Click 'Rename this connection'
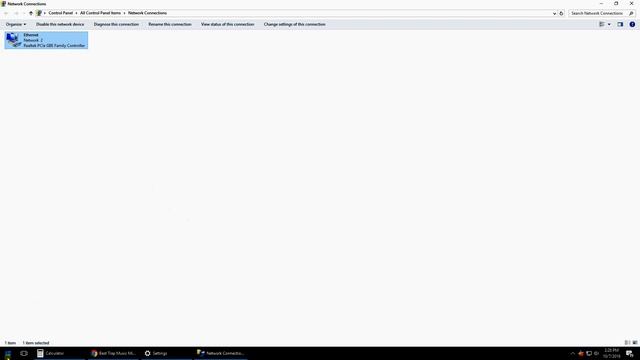The height and width of the screenshot is (360, 640). pos(170,24)
